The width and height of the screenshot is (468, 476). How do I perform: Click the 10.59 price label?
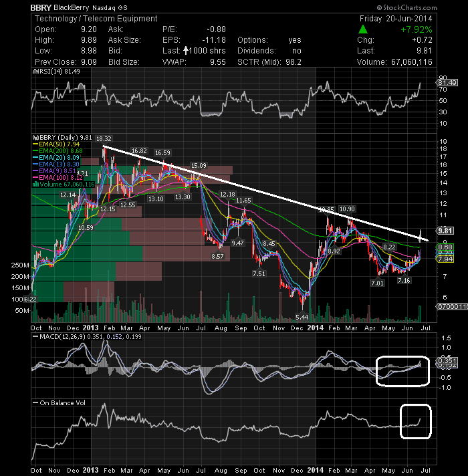[86, 228]
